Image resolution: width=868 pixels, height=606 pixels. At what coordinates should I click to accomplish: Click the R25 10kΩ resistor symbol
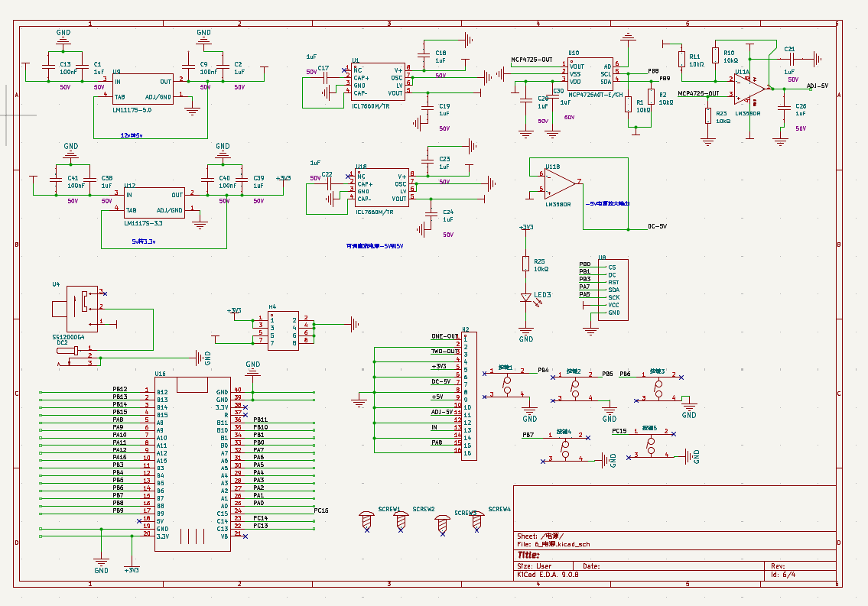click(x=525, y=264)
